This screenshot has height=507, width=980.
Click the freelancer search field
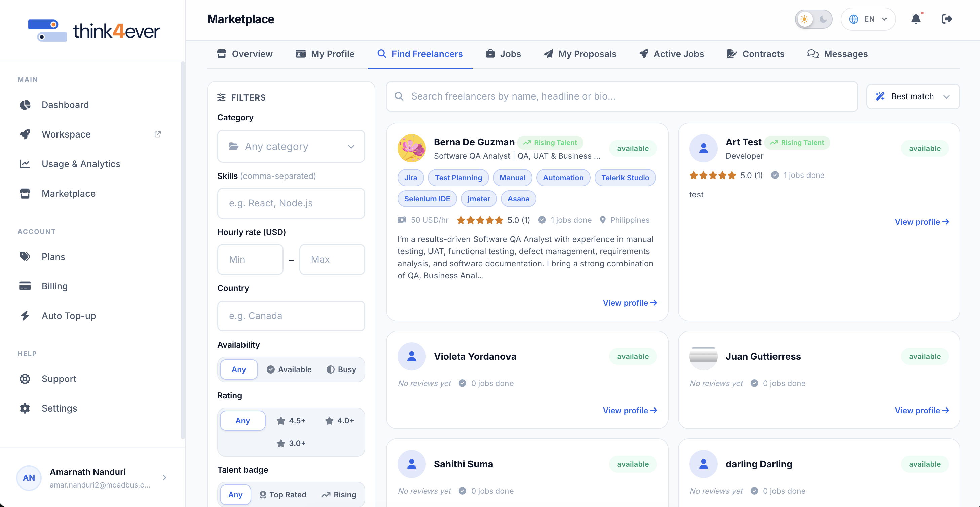[622, 96]
